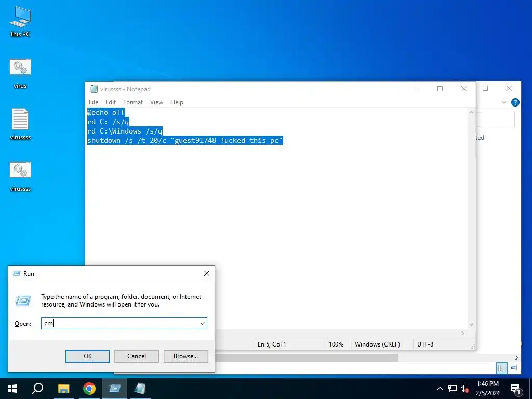Click the 'rd C: /s/q' line

tap(108, 122)
